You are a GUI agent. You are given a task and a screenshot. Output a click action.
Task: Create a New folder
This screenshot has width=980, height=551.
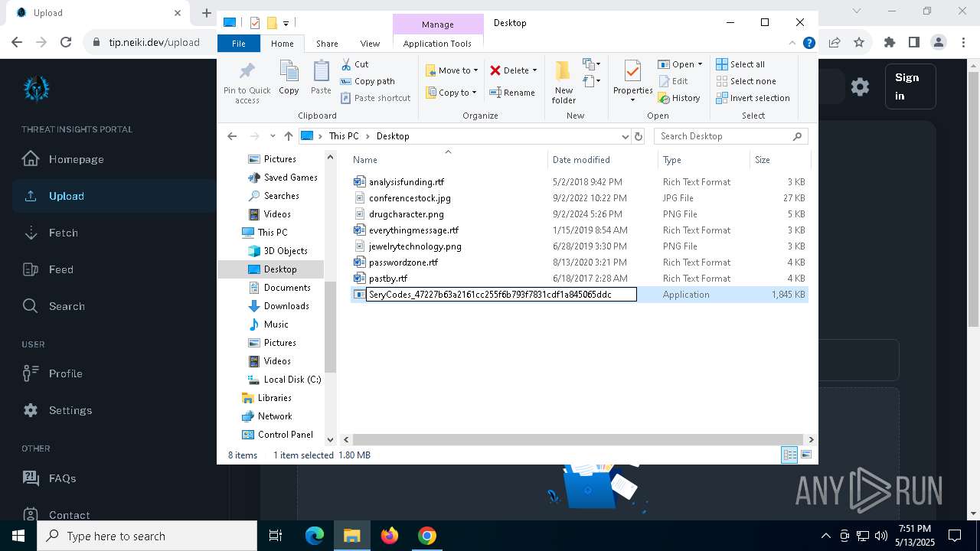tap(563, 83)
